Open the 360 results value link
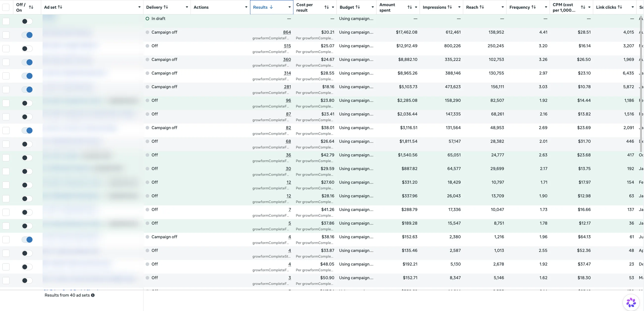Screen dimensions: 644x311 [x=287, y=59]
